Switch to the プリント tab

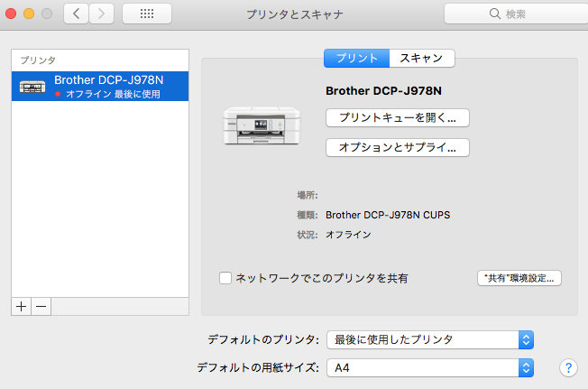(356, 58)
